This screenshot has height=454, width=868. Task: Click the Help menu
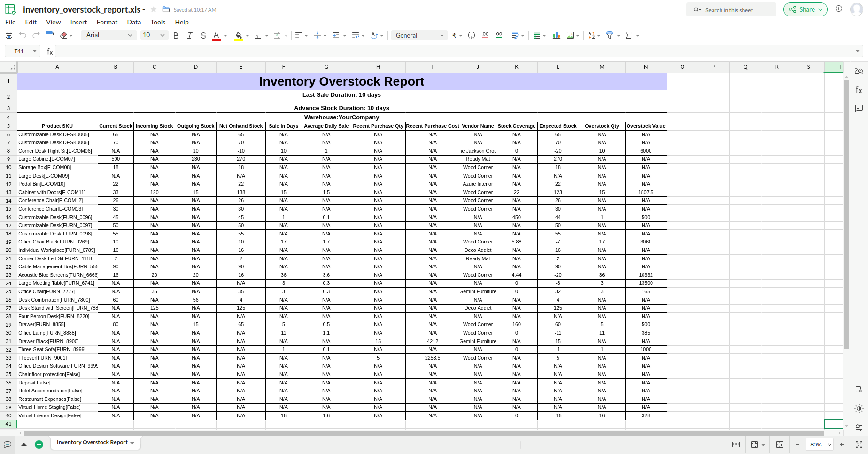pos(182,22)
